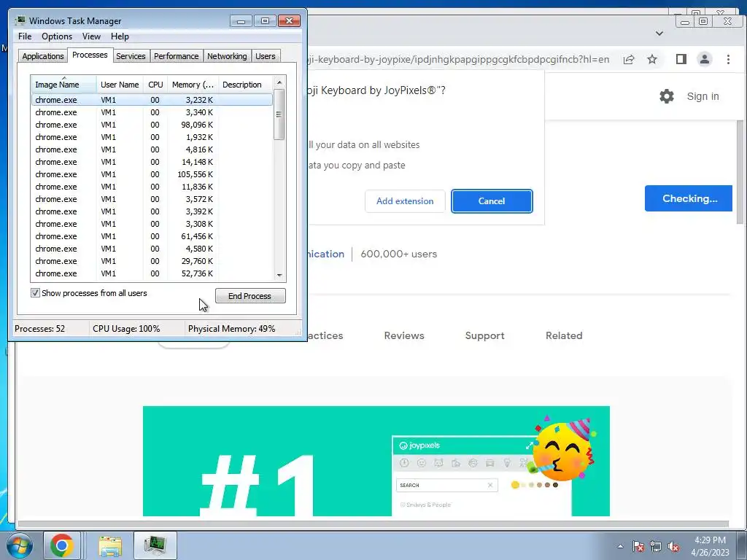Viewport: 747px width, 560px height.
Task: Click Task Manager title bar icon
Action: coord(20,20)
